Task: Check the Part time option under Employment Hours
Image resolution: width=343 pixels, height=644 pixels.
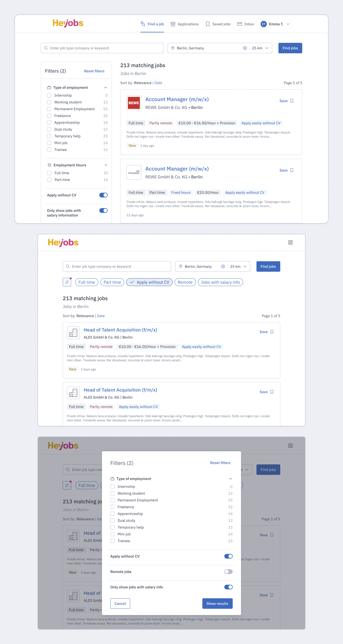Action: coord(50,180)
